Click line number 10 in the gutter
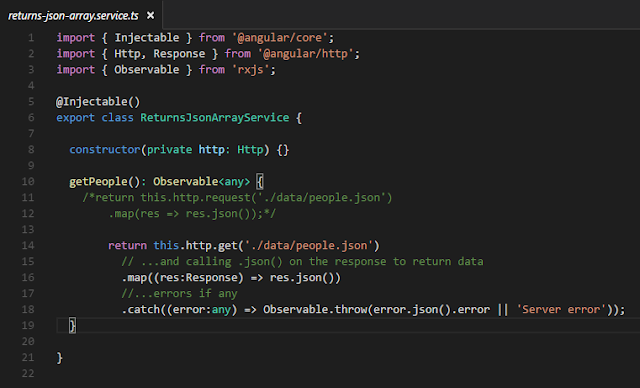 click(28, 182)
